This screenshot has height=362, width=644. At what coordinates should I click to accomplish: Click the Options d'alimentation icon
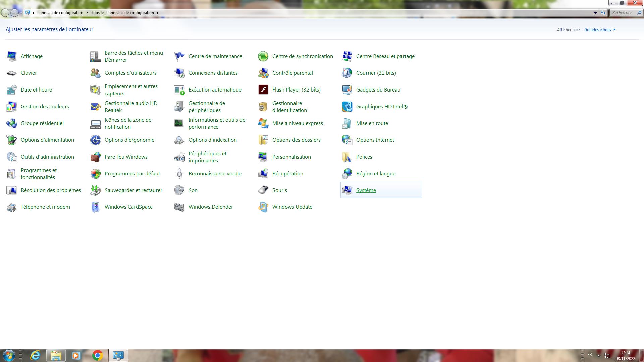point(12,140)
